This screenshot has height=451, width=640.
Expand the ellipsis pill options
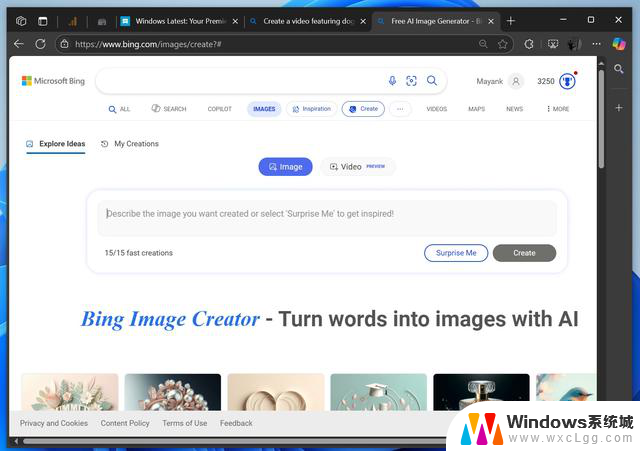[400, 109]
